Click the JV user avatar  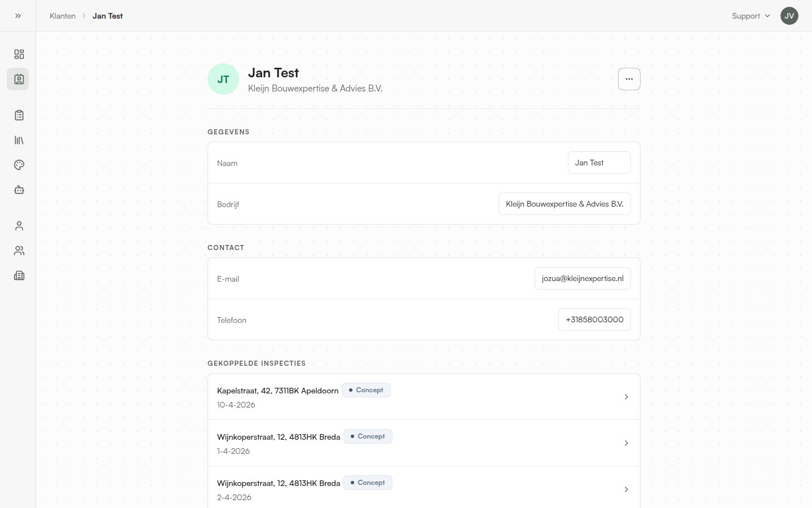coord(789,16)
